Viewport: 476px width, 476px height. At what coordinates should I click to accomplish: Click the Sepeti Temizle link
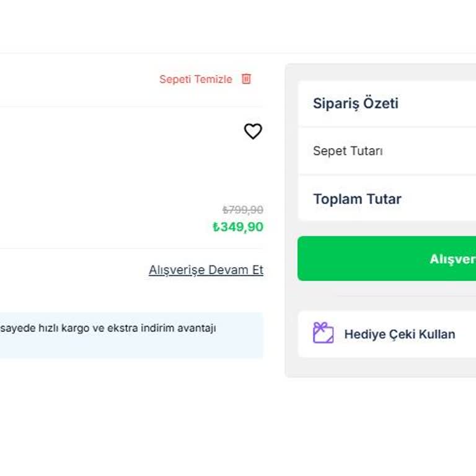pos(196,79)
